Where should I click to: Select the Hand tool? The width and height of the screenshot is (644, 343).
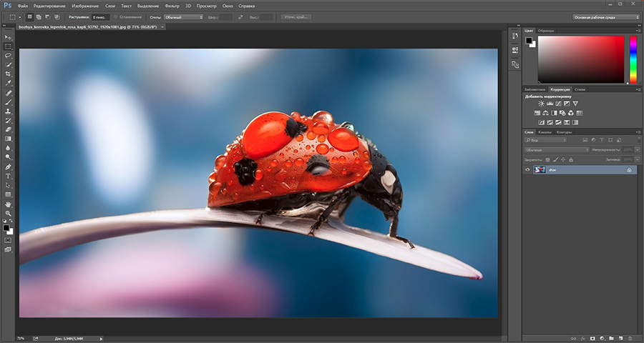(8, 204)
